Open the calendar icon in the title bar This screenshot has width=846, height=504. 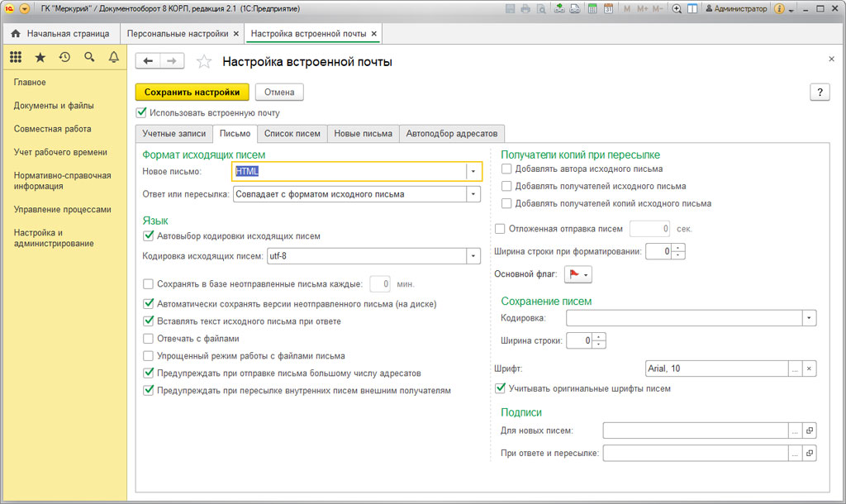pos(608,9)
